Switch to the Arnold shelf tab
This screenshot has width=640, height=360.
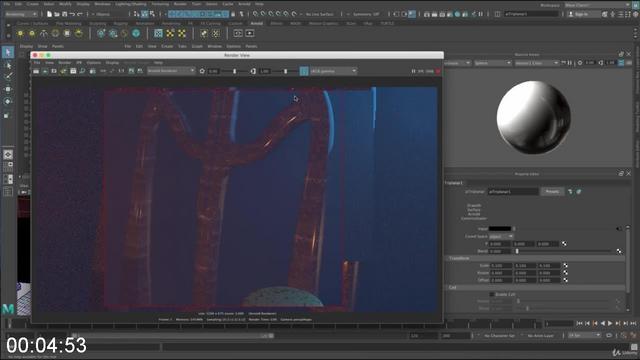[x=257, y=24]
